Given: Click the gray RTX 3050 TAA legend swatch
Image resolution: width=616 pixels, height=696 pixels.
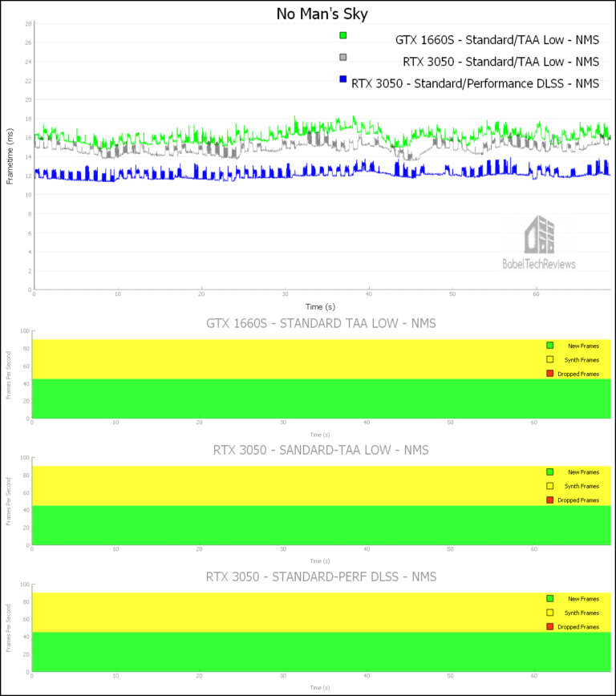Looking at the screenshot, I should tap(343, 57).
